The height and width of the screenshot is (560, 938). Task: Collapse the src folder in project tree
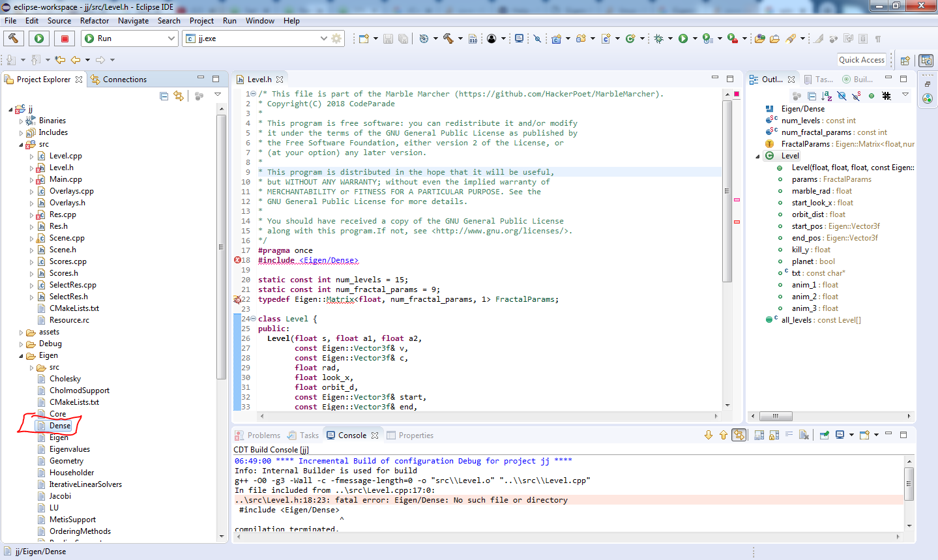(21, 145)
